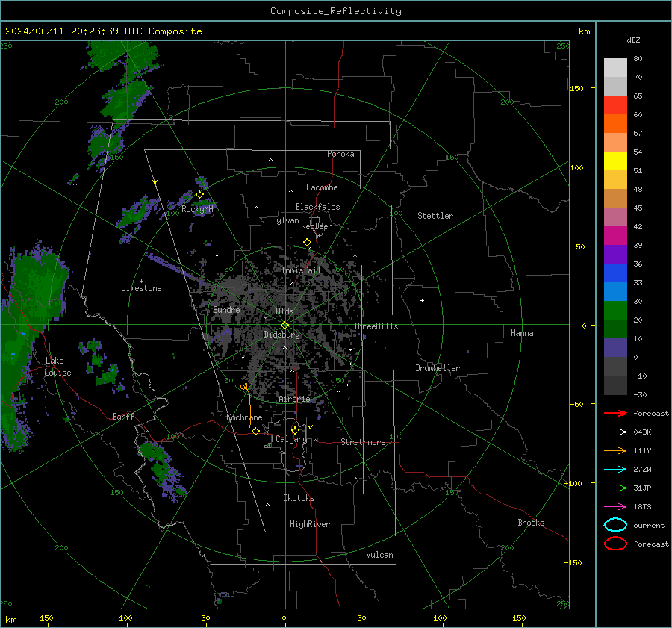
Task: Click the green 31JP arrow legend icon
Action: tap(615, 488)
